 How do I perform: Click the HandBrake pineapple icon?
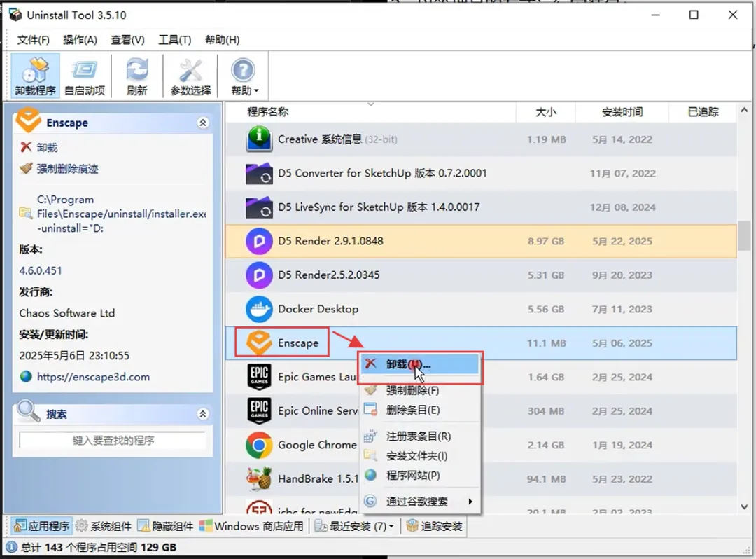pos(259,478)
